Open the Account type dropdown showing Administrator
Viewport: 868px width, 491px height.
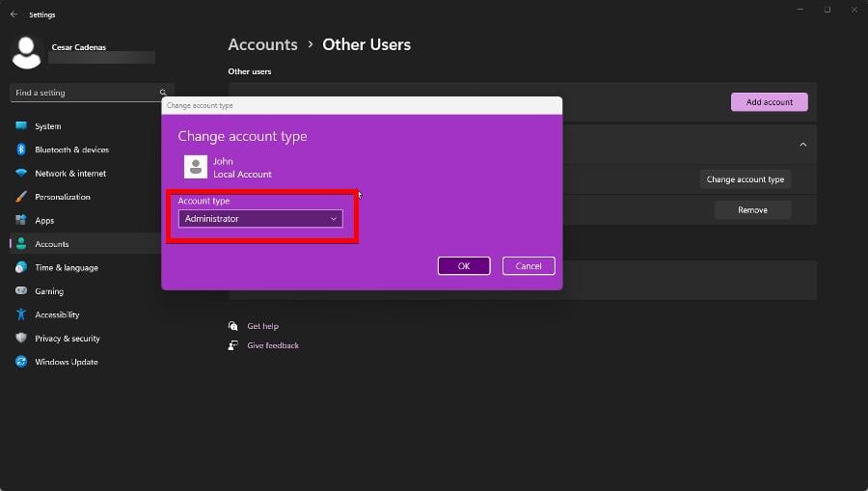pyautogui.click(x=260, y=219)
